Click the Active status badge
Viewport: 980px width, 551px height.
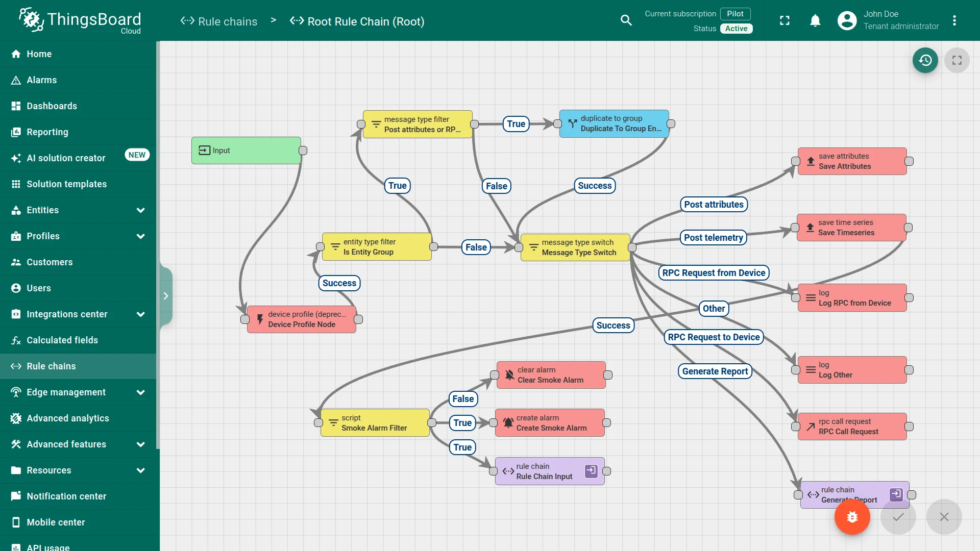(x=736, y=29)
